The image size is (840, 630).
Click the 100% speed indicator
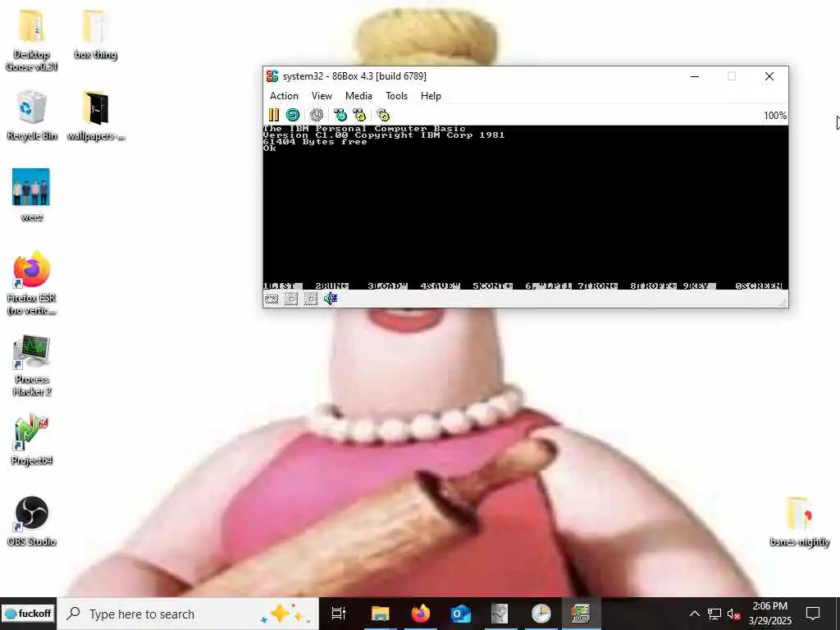tap(774, 115)
